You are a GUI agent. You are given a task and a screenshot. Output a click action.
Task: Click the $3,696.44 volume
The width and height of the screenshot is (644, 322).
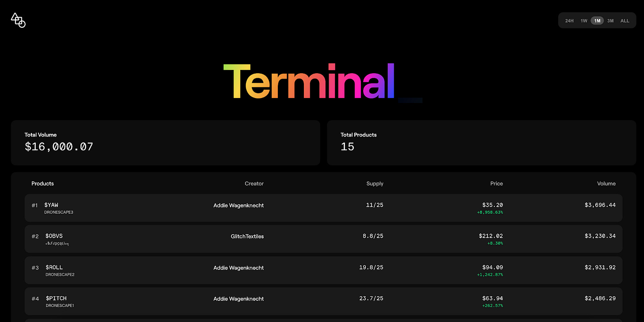pos(600,205)
